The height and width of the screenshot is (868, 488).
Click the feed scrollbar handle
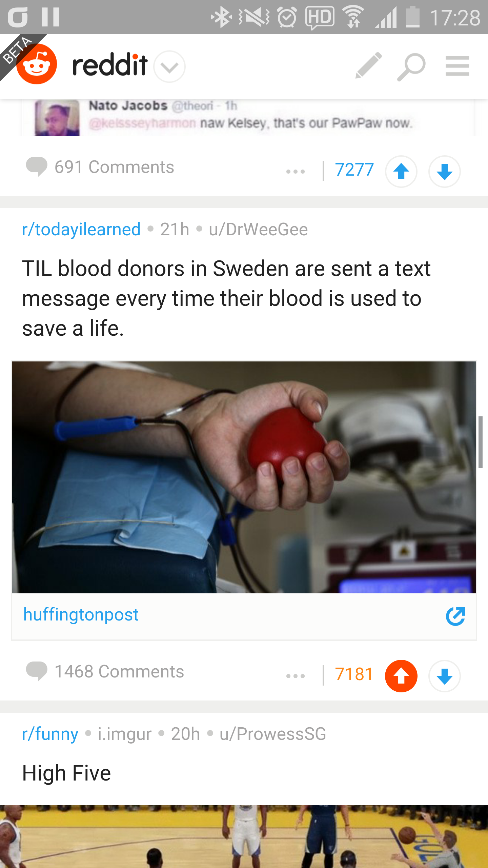(x=480, y=442)
